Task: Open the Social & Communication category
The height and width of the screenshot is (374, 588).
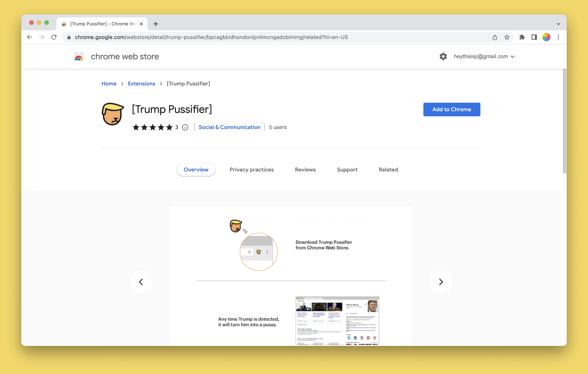Action: point(230,127)
